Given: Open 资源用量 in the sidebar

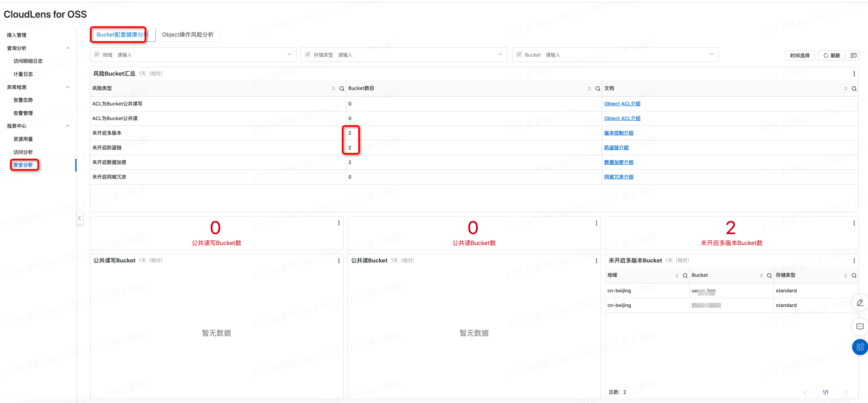Looking at the screenshot, I should [x=23, y=139].
